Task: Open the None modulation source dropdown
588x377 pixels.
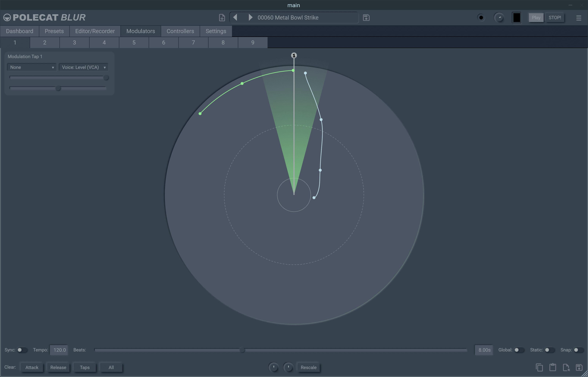Action: click(32, 67)
